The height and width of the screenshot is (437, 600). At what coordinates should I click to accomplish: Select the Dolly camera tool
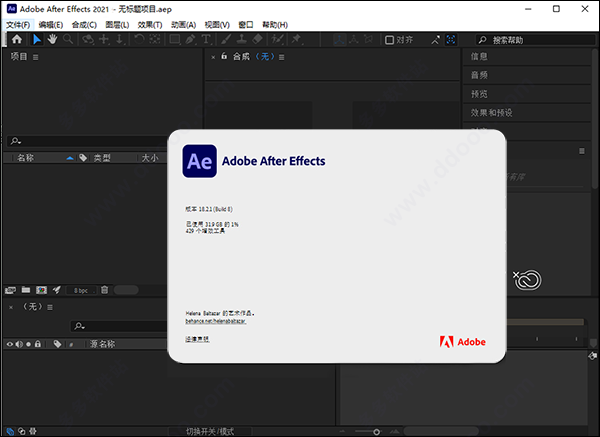[120, 39]
